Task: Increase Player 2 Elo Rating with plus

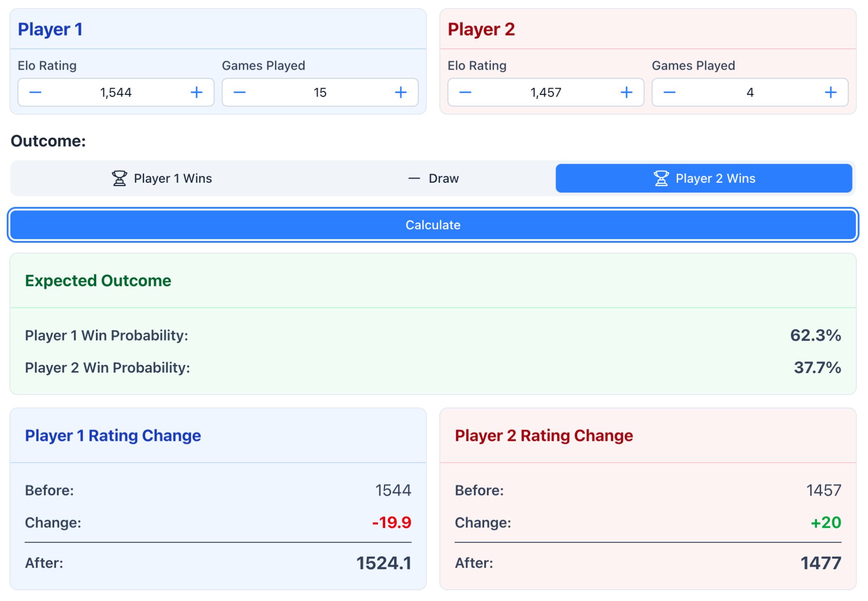Action: click(626, 93)
